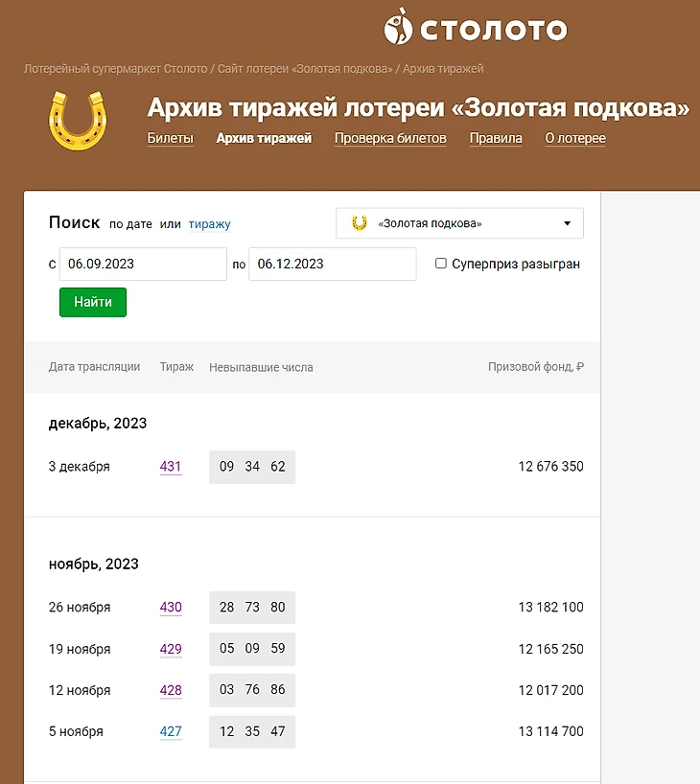Open the «Билеты» tab
The image size is (700, 784).
tap(170, 138)
